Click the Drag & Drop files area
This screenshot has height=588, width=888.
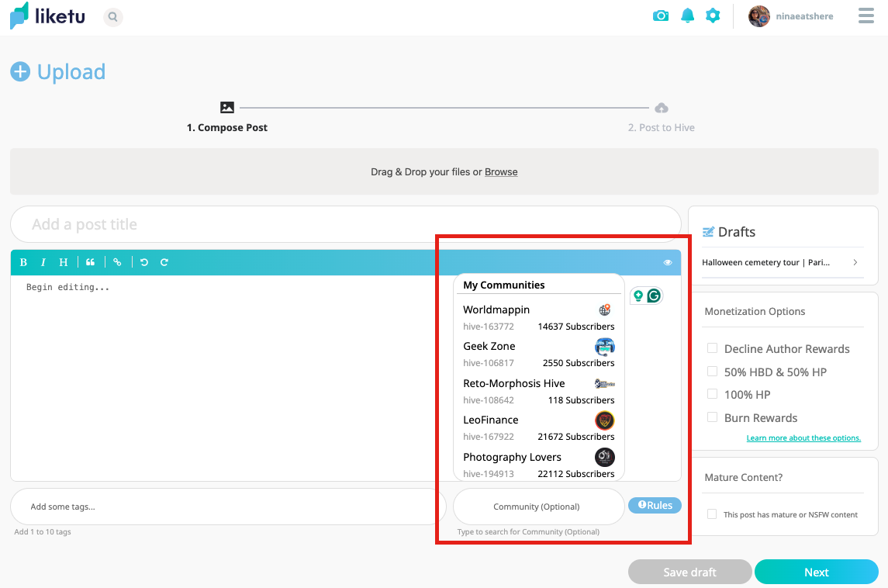[444, 171]
